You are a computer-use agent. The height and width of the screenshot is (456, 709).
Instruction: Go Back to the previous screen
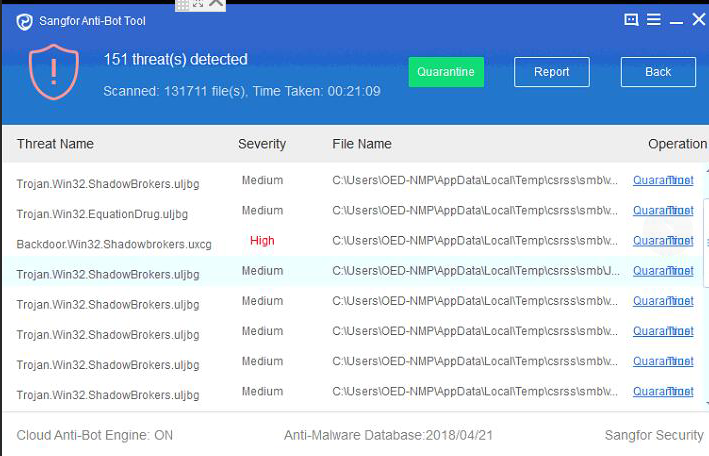[658, 72]
